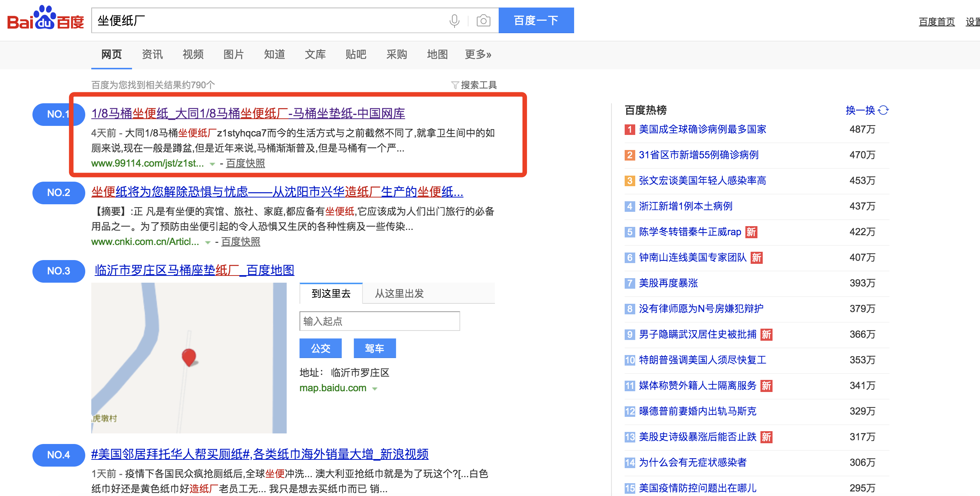Viewport: 980px width, 496px height.
Task: Expand the arrow next to www.cnki.com.cn
Action: pos(207,242)
